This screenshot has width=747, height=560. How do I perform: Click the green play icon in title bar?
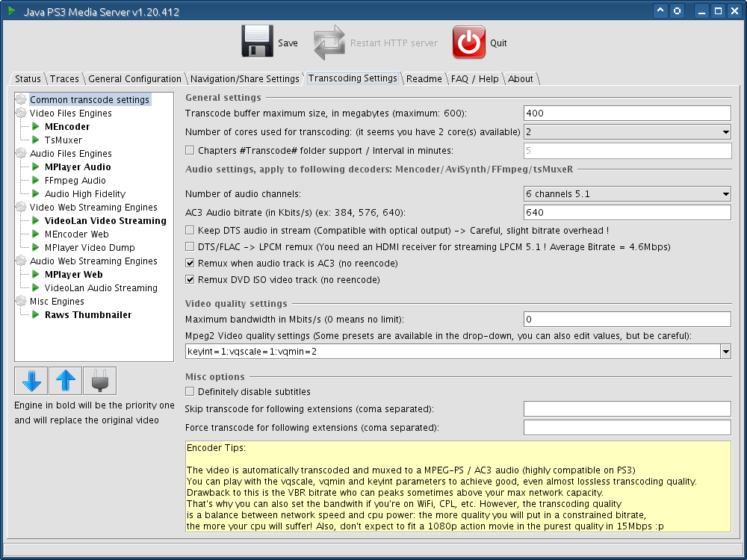pos(12,10)
